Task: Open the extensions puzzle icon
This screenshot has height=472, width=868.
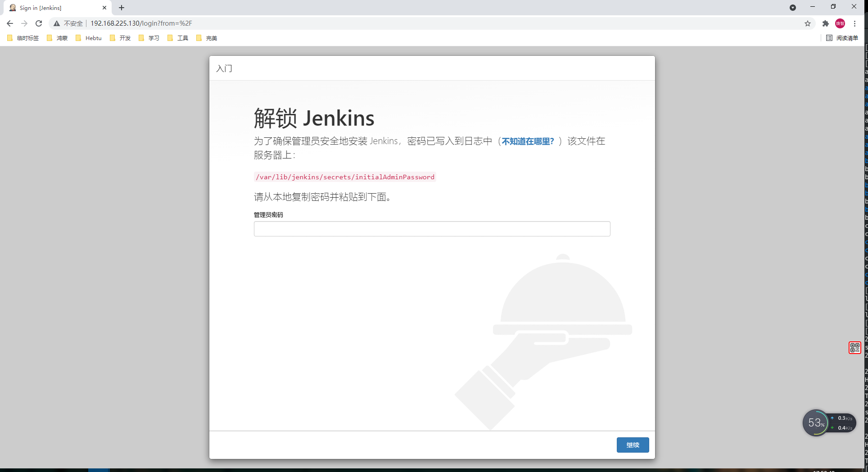Action: click(x=826, y=23)
